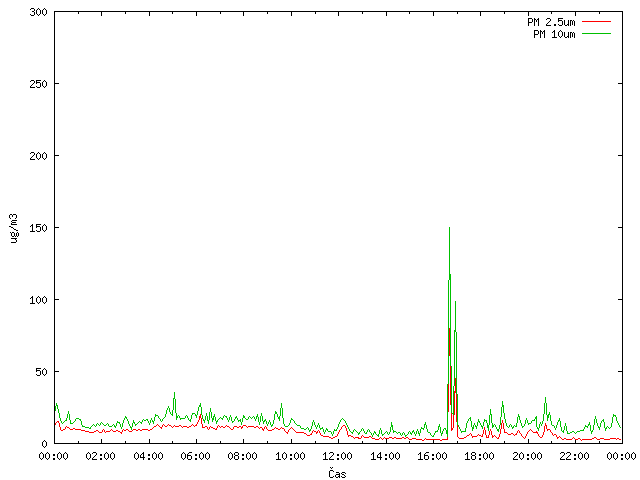Click the 150 y-axis tick value
This screenshot has height=480, width=640.
click(x=38, y=228)
